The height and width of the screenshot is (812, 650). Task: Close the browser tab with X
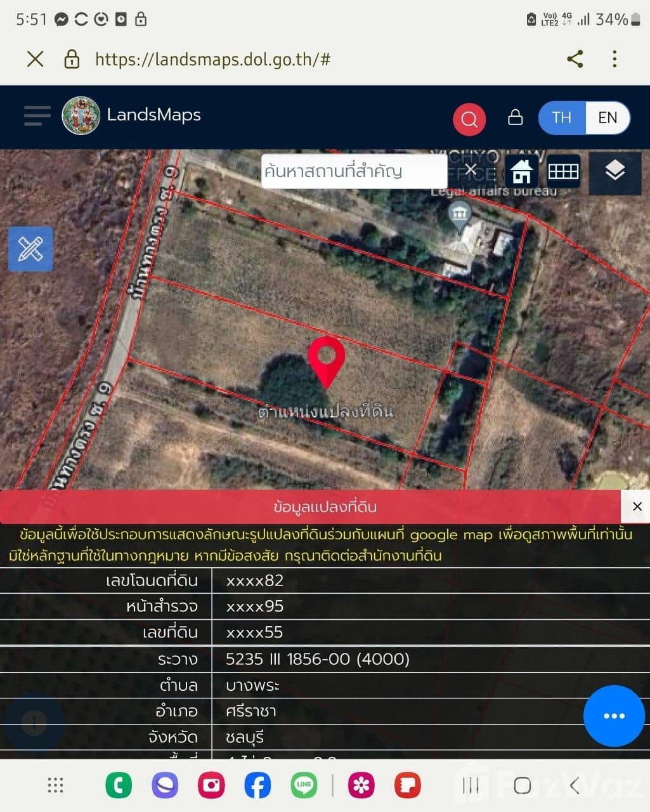(36, 60)
